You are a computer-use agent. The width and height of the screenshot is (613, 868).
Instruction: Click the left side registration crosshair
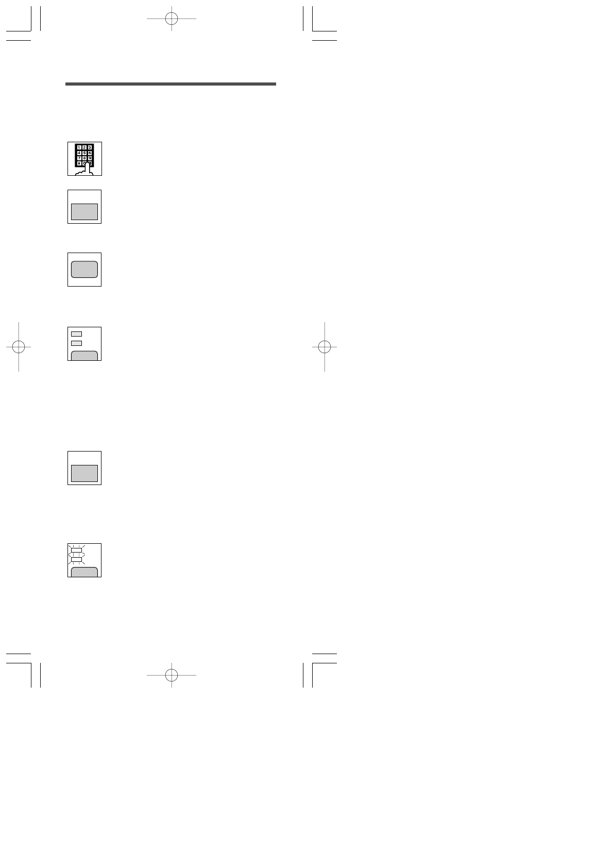click(x=19, y=347)
